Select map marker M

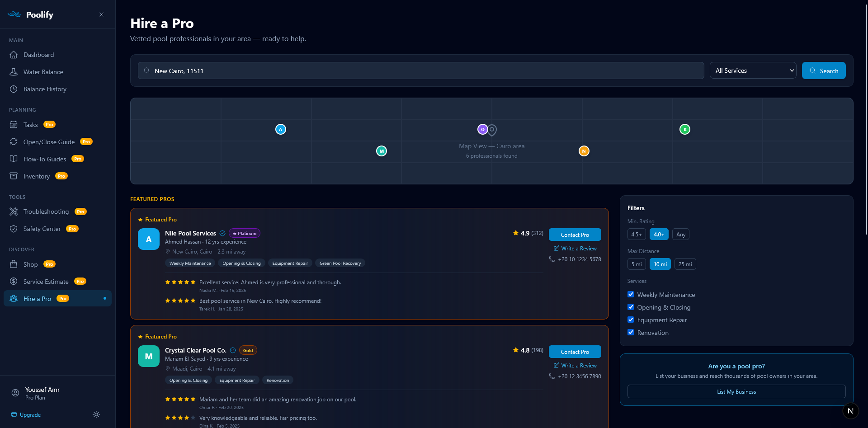pos(382,151)
